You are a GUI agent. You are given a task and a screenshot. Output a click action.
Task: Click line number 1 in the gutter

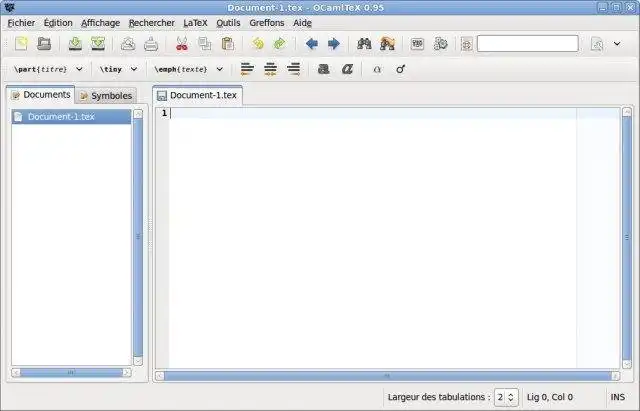[164, 113]
